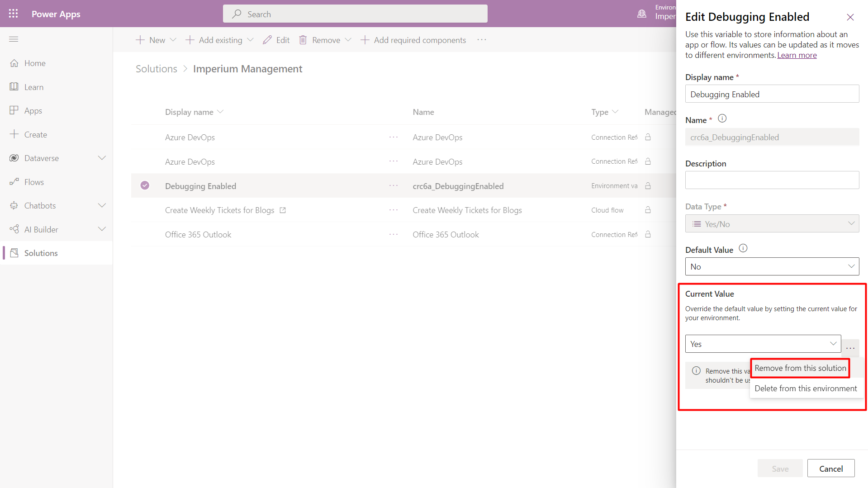The height and width of the screenshot is (488, 868).
Task: Open the Current Value ellipsis options
Action: click(850, 348)
